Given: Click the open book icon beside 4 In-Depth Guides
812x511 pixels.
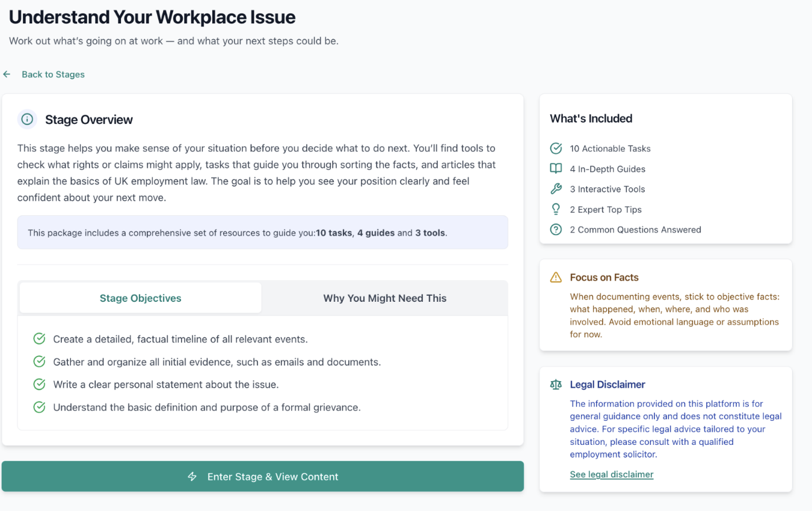Looking at the screenshot, I should (x=556, y=169).
